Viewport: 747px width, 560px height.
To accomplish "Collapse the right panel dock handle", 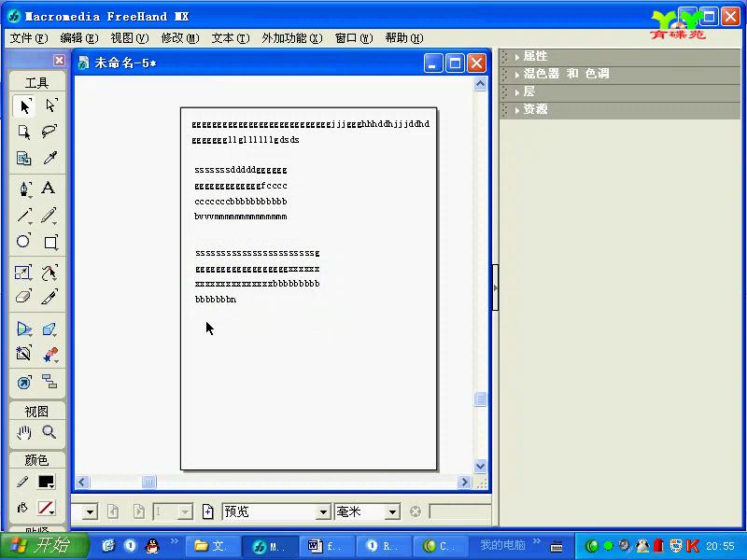I will 496,287.
